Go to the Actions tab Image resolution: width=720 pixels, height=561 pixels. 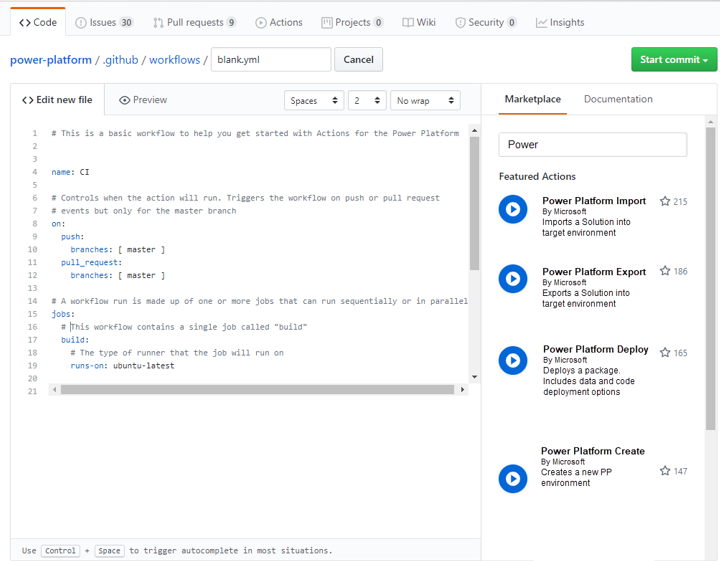279,22
